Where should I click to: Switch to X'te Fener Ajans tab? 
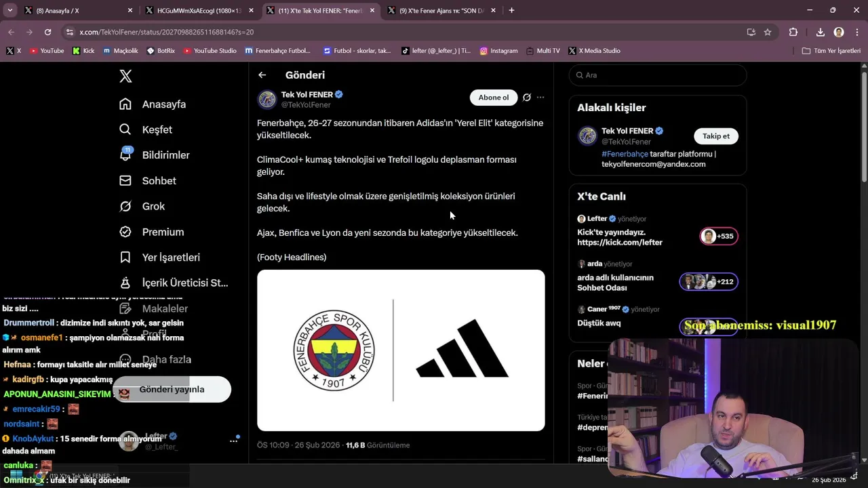tap(442, 11)
